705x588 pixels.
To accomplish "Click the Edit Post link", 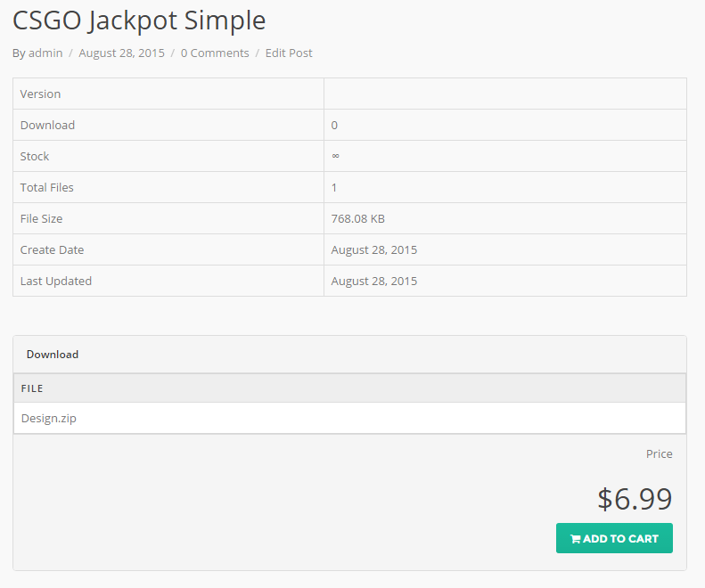I will [x=289, y=53].
